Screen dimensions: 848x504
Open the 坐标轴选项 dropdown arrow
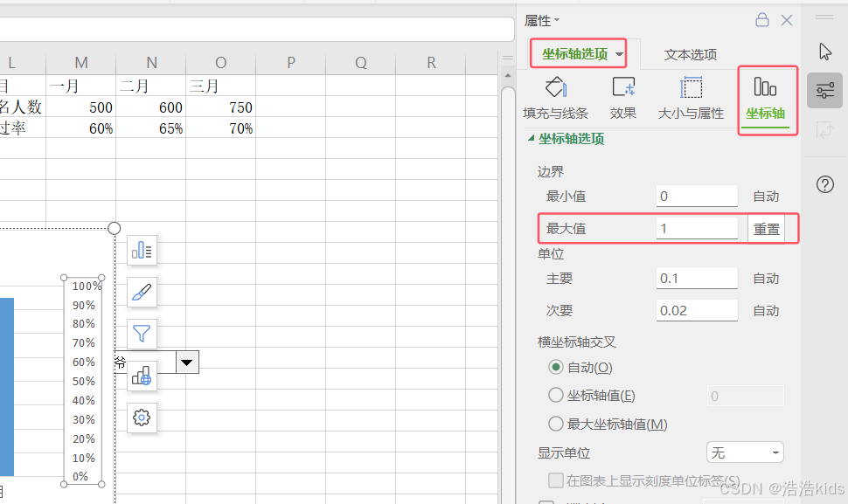619,54
